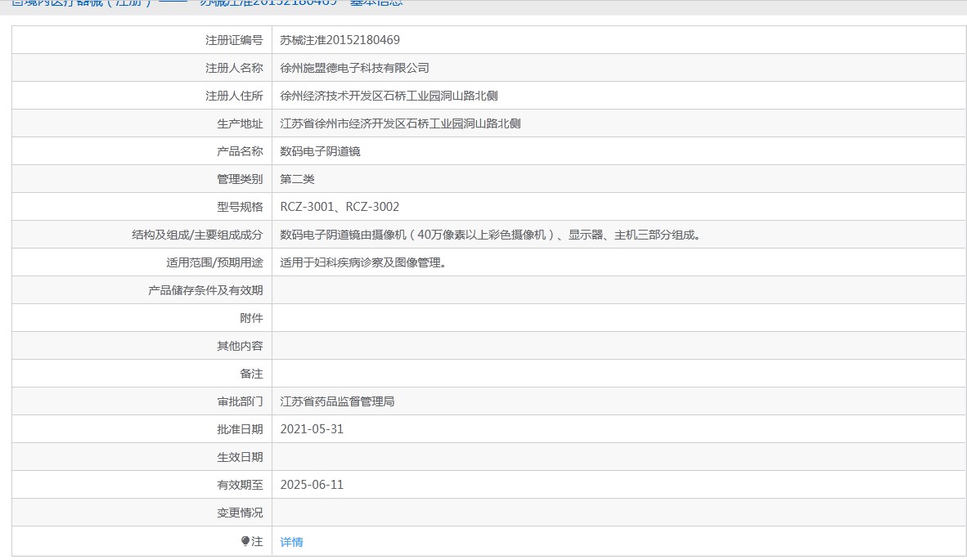Click the 型号规格 label

(240, 207)
